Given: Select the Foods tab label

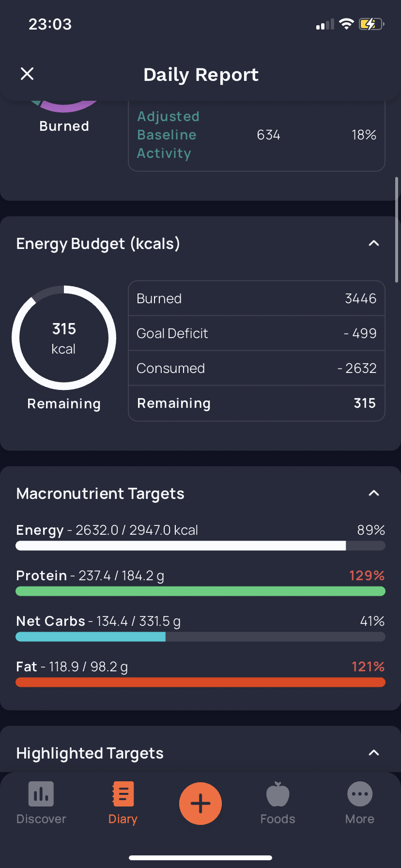Looking at the screenshot, I should coord(278,819).
